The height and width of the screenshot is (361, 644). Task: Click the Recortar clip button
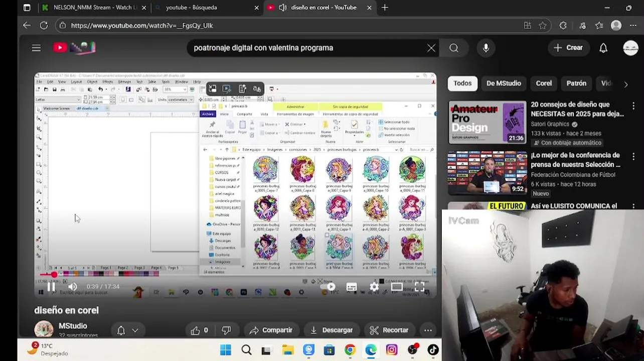click(389, 330)
